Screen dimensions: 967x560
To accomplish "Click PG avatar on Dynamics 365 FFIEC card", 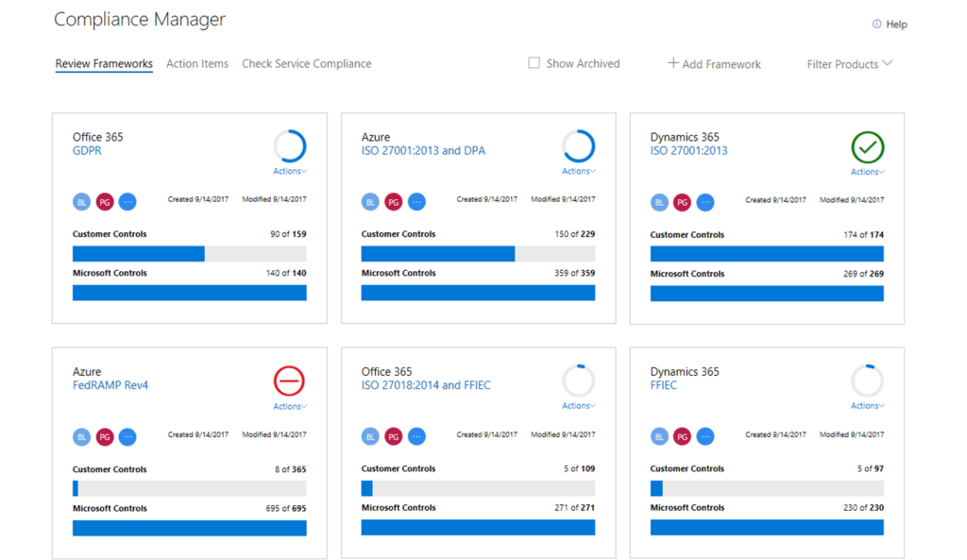I will click(x=682, y=436).
